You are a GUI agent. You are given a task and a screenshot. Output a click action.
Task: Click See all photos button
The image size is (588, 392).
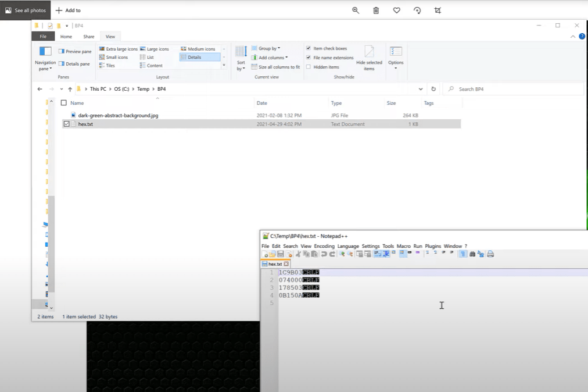pos(25,10)
